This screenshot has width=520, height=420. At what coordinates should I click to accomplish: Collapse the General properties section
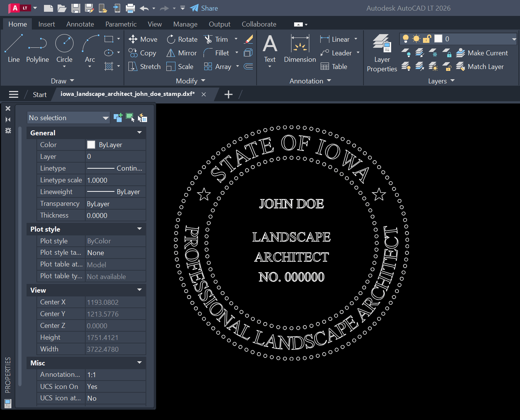[x=139, y=132]
